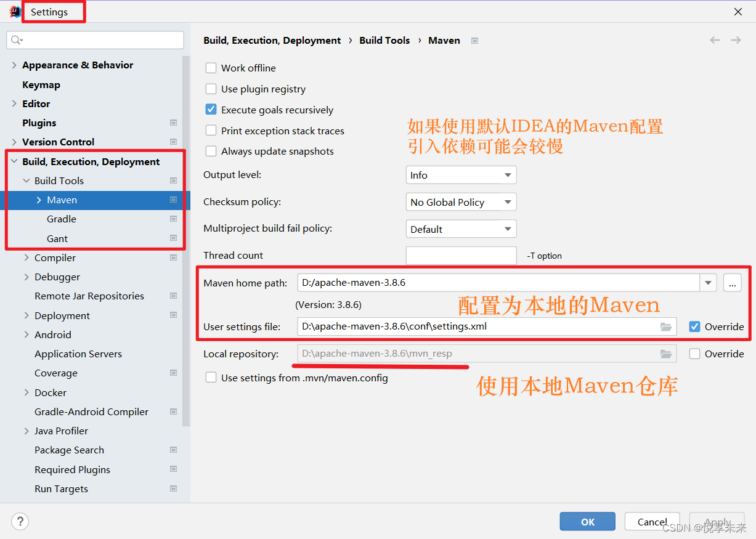Click project-level icon on Coverage row
The height and width of the screenshot is (539, 756).
point(173,373)
